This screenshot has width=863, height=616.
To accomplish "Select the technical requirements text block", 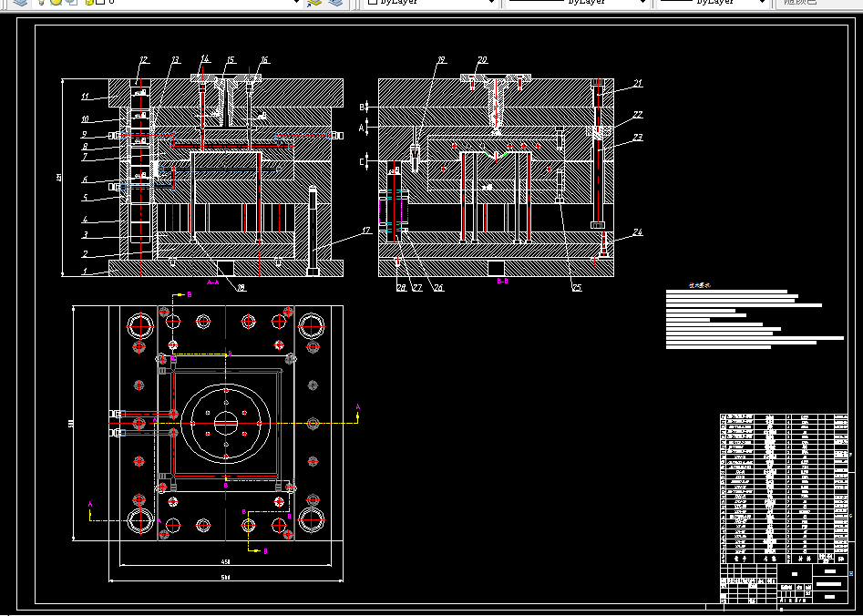I will pos(755,317).
